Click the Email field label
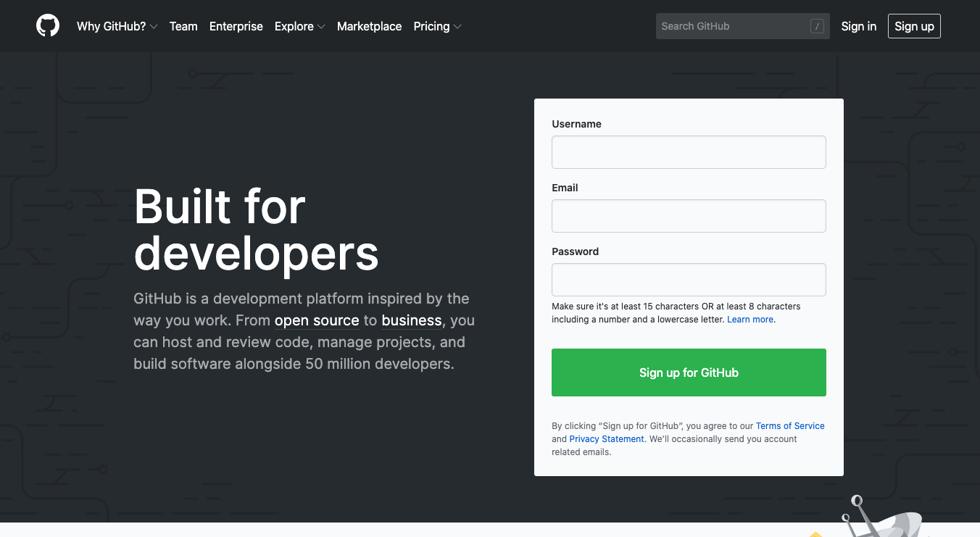The height and width of the screenshot is (537, 980). (x=565, y=188)
